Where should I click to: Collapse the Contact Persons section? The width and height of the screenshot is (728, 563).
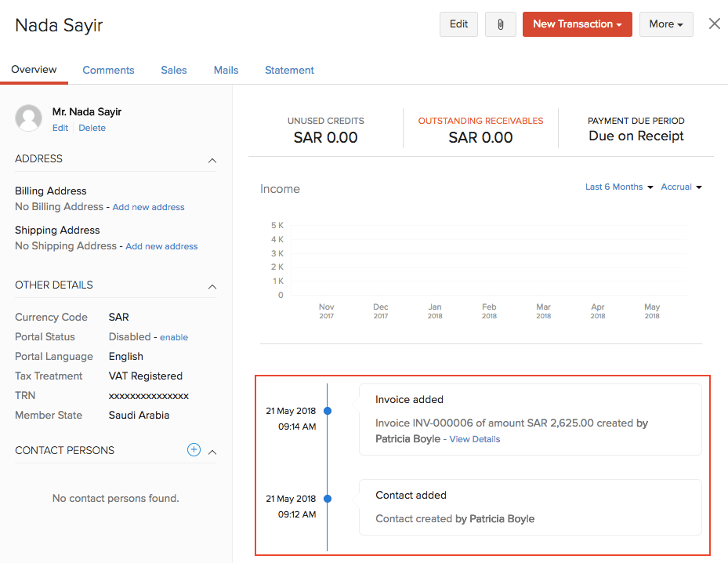pyautogui.click(x=212, y=452)
